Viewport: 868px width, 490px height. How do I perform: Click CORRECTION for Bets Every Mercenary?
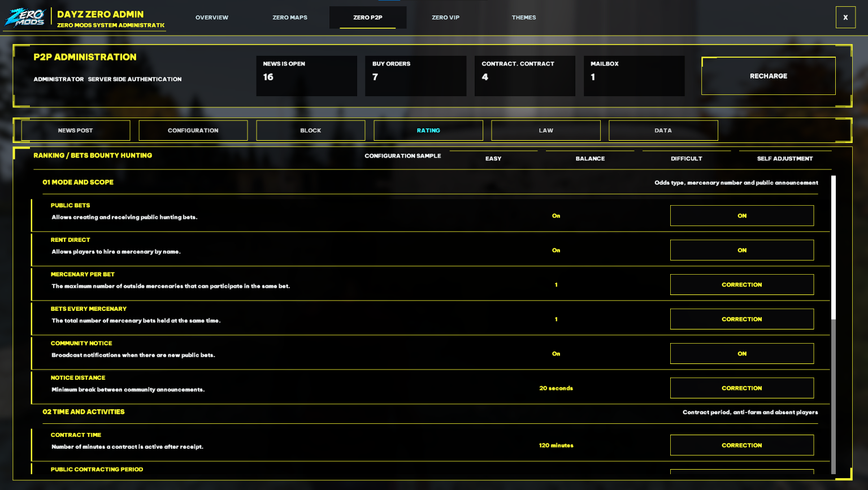tap(742, 319)
